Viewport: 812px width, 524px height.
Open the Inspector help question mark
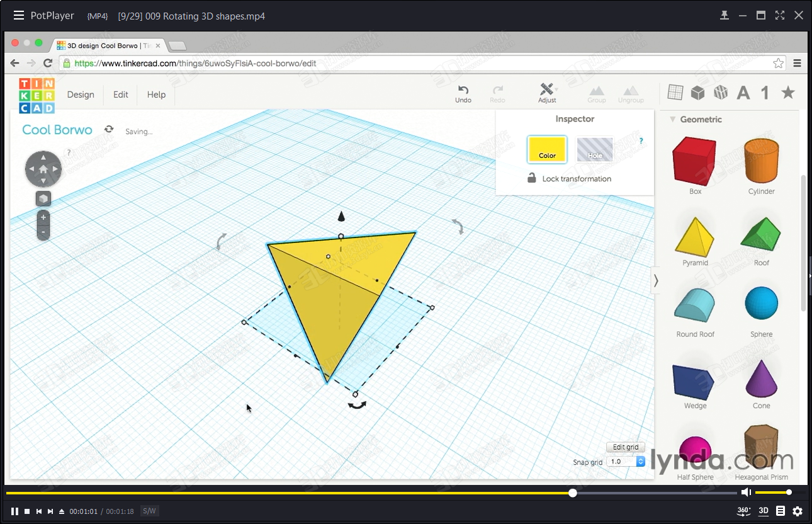click(x=641, y=141)
